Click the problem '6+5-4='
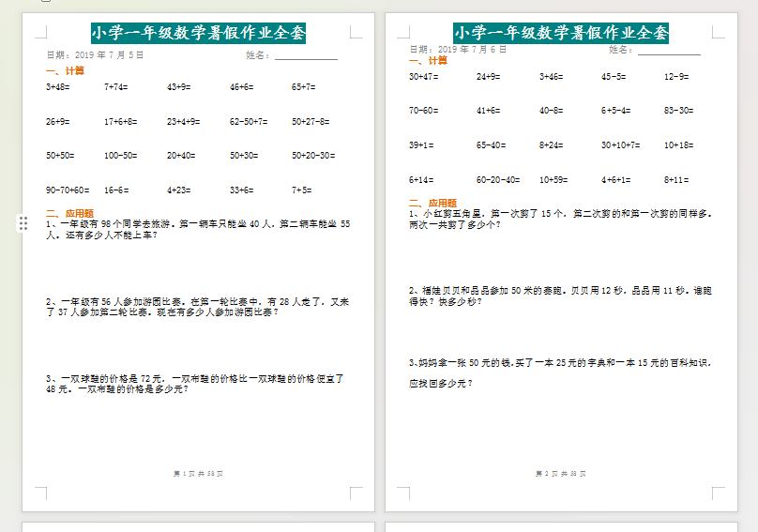 click(615, 111)
